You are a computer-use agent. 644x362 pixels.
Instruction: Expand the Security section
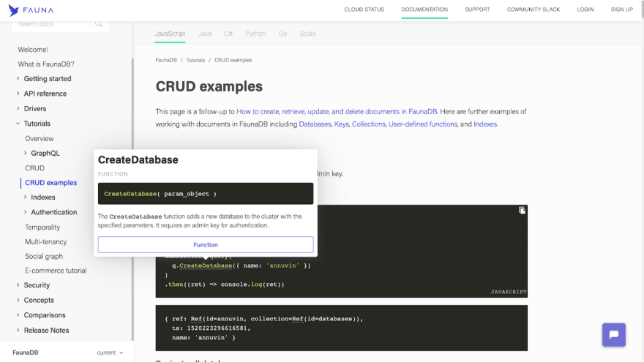pyautogui.click(x=18, y=284)
